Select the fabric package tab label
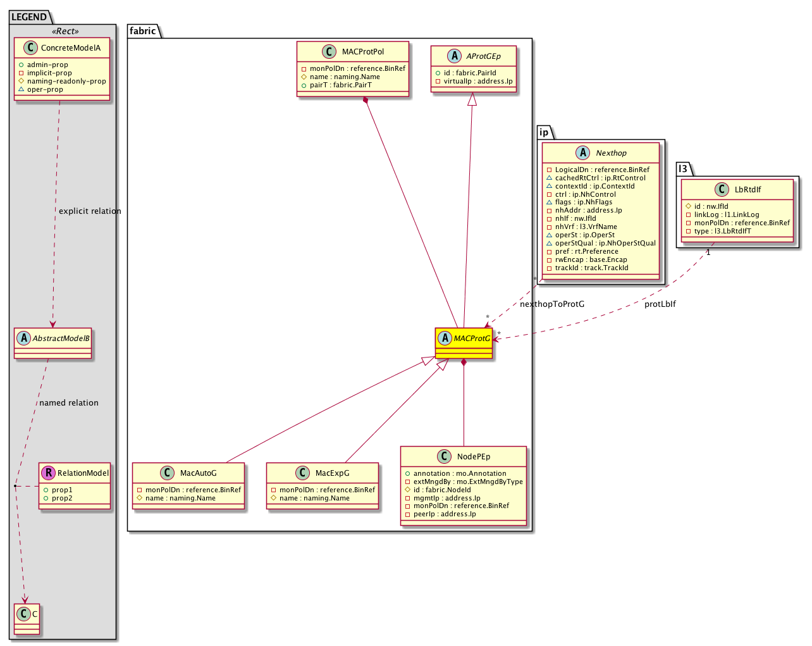The image size is (812, 646). coord(142,31)
